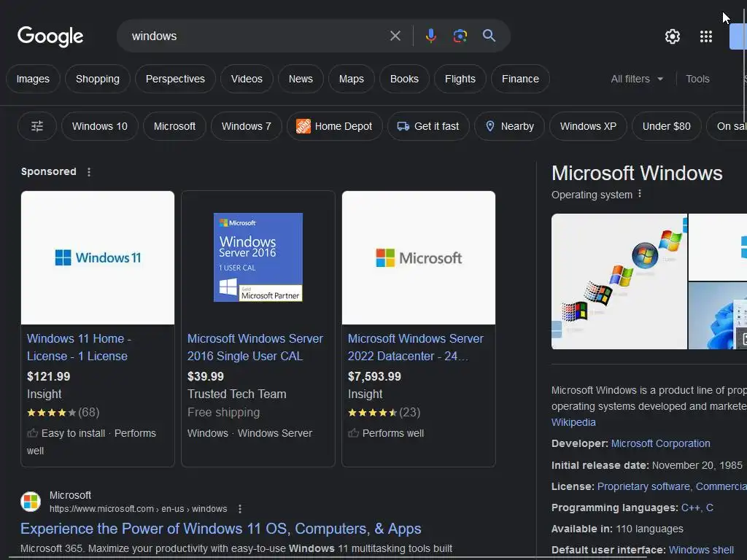747x560 pixels.
Task: Click the Microsoft favicon in the organic result
Action: 31,502
